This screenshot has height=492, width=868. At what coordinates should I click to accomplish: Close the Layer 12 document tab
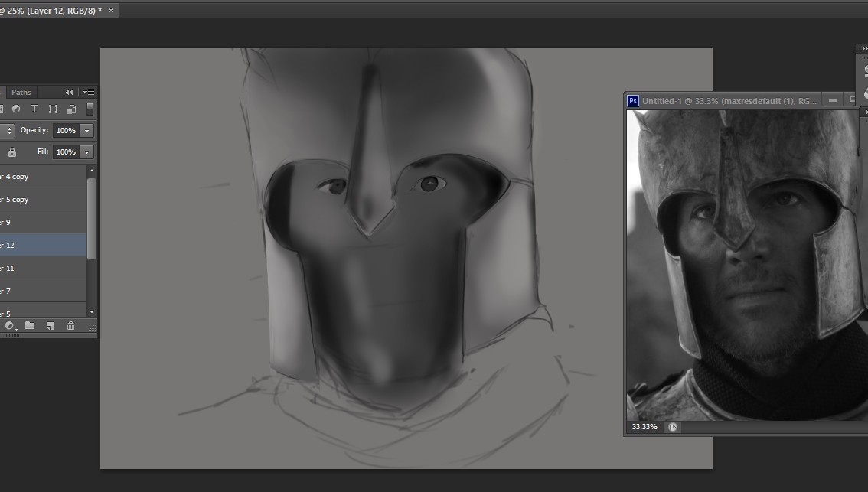coord(111,11)
